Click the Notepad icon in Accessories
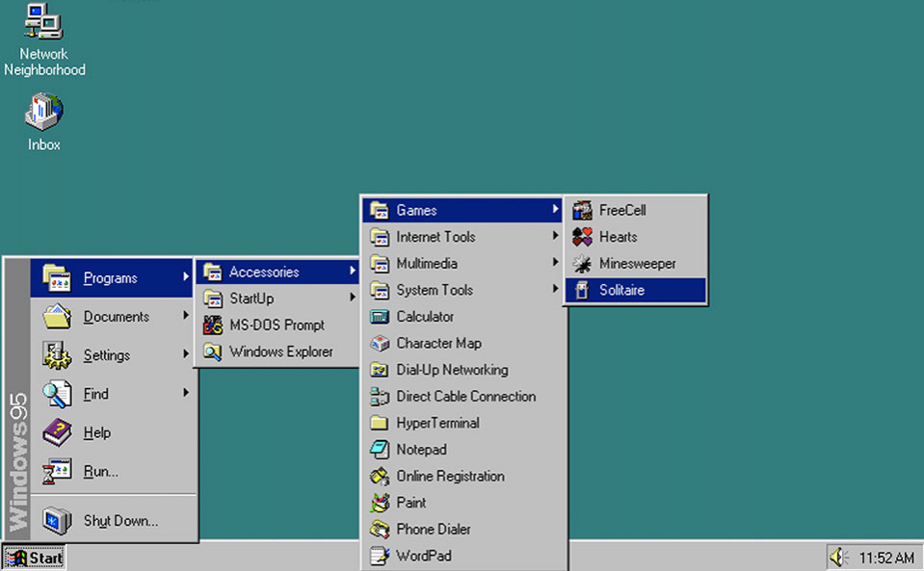 pyautogui.click(x=380, y=450)
